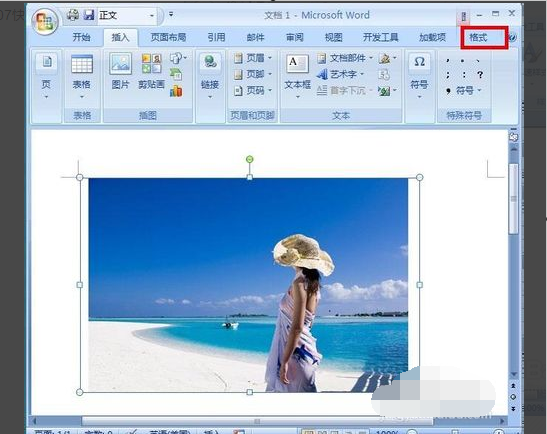
Task: Switch to the 开始 tab
Action: coord(81,37)
